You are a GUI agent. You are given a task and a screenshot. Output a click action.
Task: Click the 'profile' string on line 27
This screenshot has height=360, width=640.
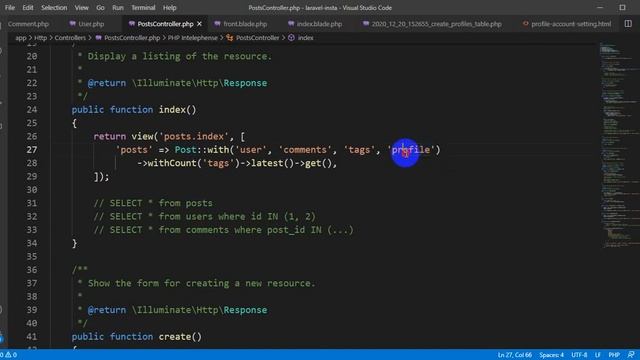tap(411, 150)
